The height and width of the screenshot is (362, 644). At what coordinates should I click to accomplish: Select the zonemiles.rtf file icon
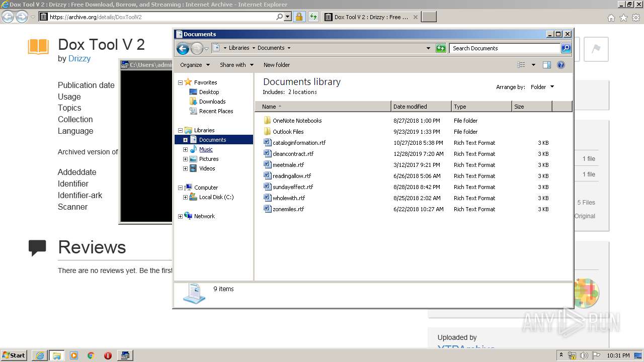(x=268, y=209)
